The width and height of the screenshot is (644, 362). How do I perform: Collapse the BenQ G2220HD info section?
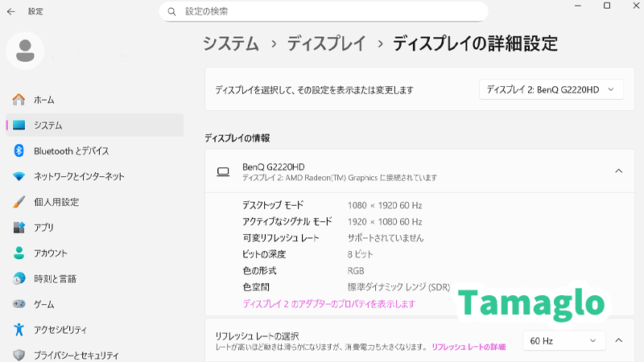pos(618,171)
